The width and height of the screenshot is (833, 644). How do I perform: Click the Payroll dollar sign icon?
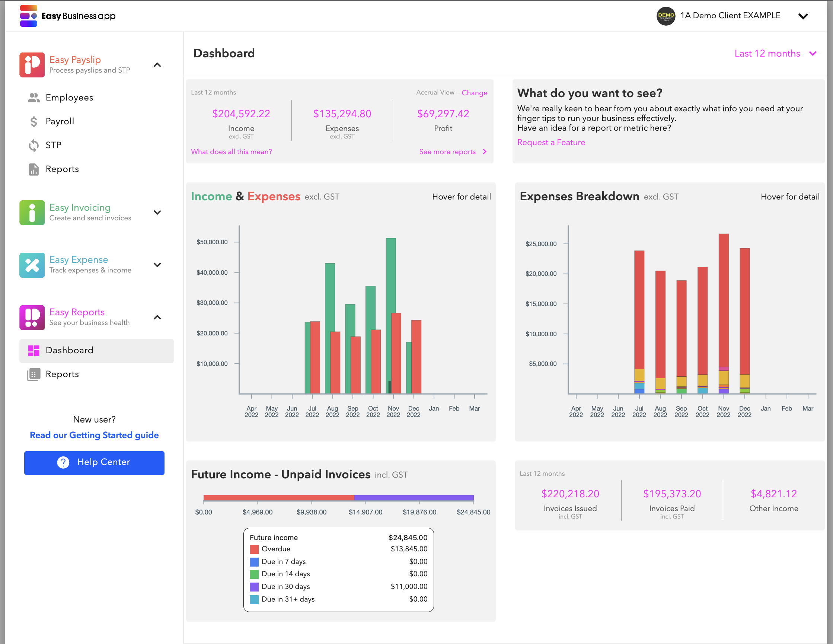pos(33,121)
